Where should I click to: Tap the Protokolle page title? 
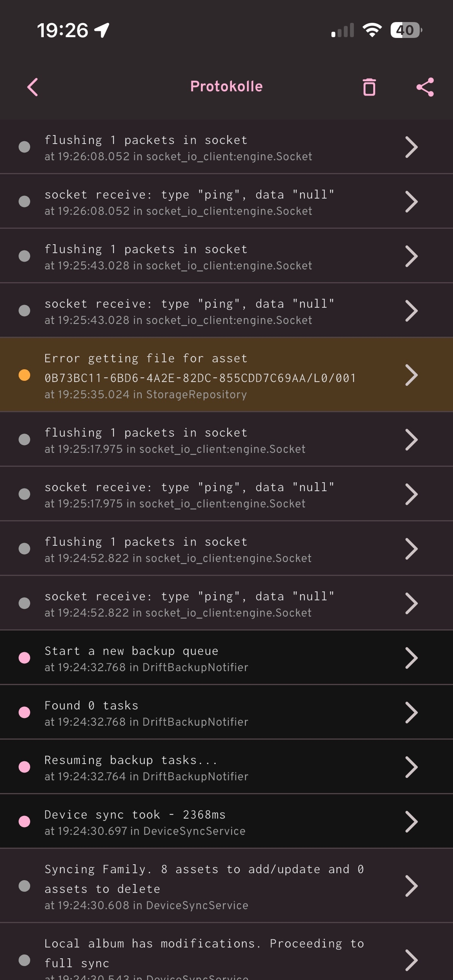pyautogui.click(x=226, y=86)
